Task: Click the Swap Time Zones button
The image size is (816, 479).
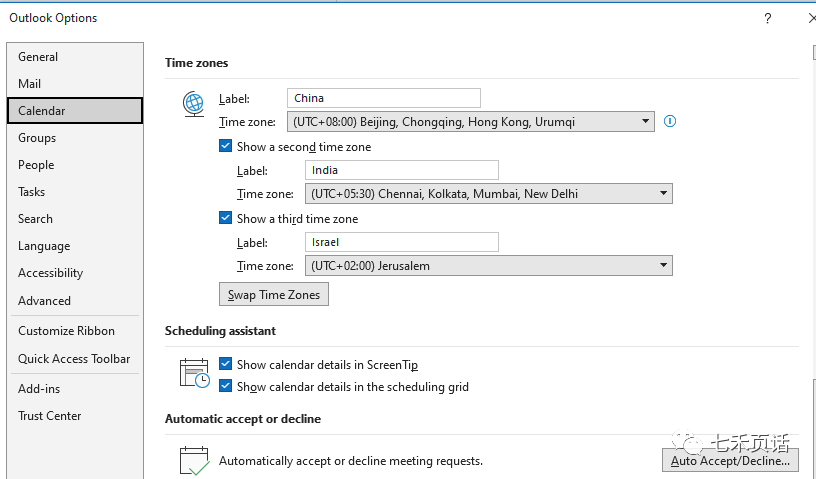Action: tap(274, 295)
